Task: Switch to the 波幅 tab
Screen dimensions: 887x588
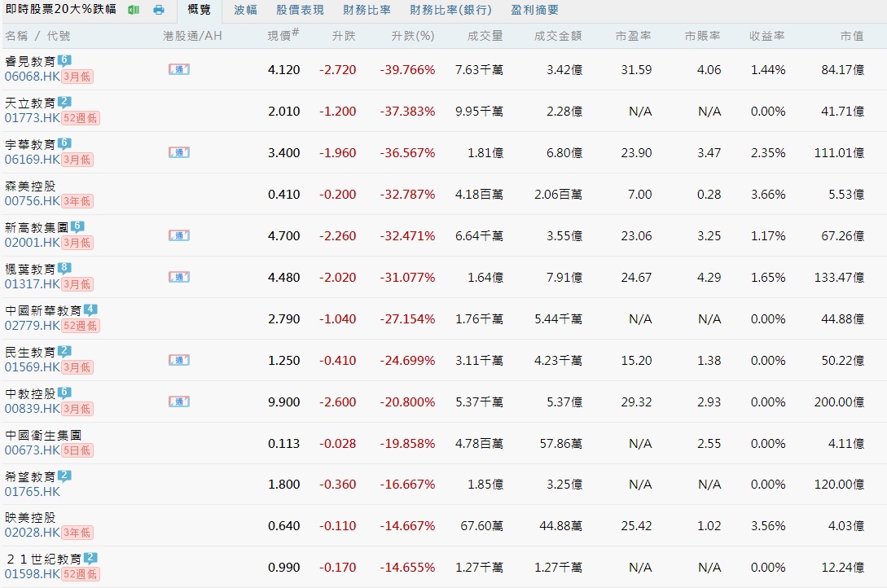Action: click(245, 10)
